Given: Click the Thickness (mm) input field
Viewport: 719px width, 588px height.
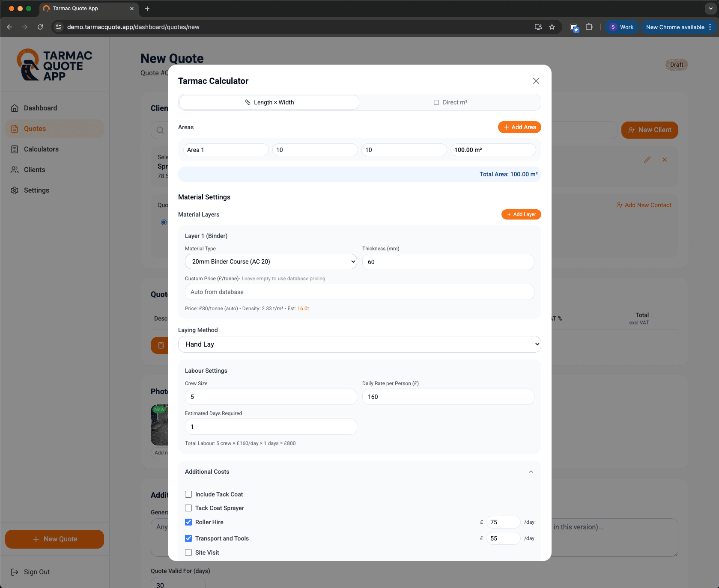Looking at the screenshot, I should [448, 262].
